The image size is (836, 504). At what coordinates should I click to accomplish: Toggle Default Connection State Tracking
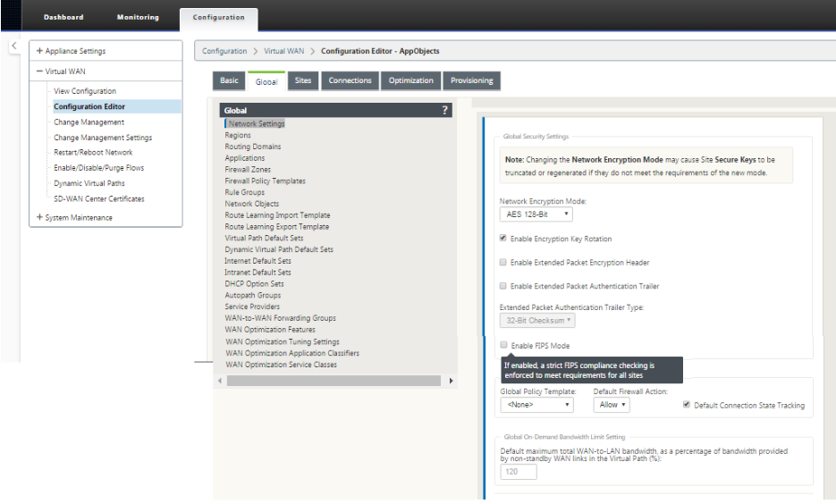click(x=686, y=405)
